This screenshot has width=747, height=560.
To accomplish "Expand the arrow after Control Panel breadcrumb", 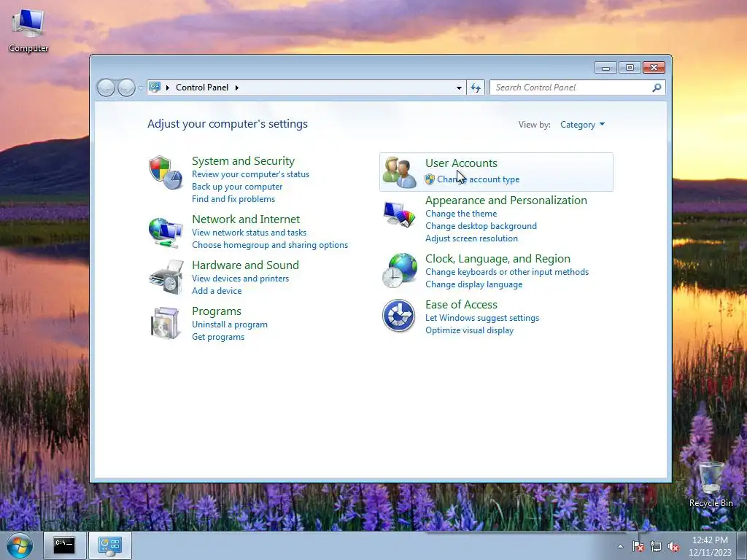I will [237, 87].
